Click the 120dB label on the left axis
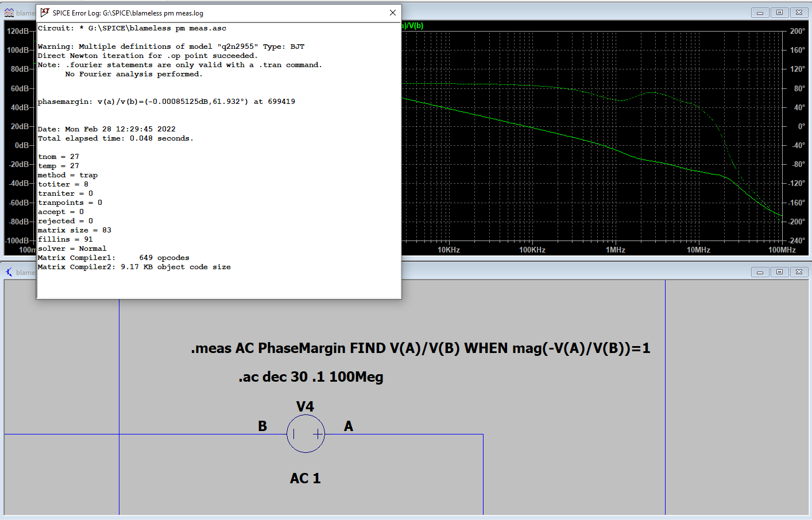The image size is (812, 520). click(18, 31)
